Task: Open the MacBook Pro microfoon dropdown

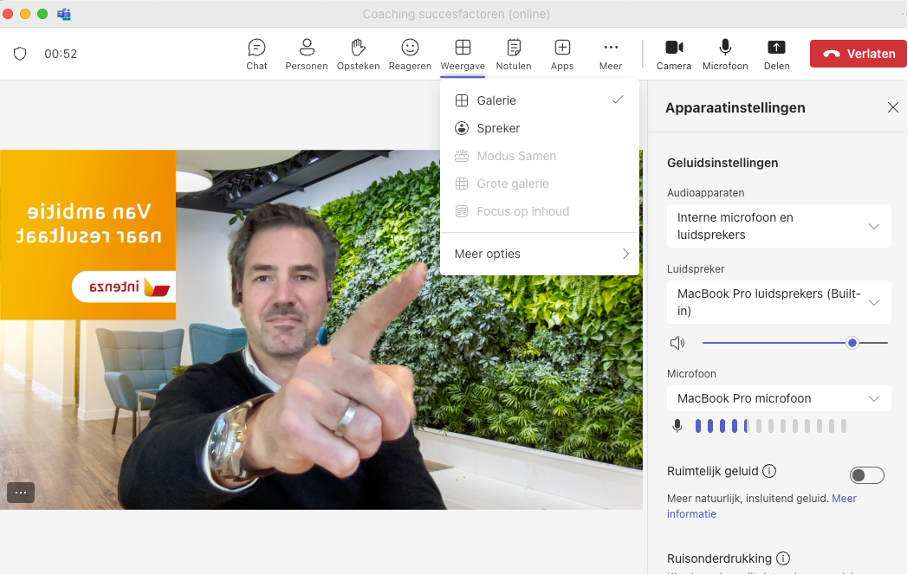Action: click(778, 398)
